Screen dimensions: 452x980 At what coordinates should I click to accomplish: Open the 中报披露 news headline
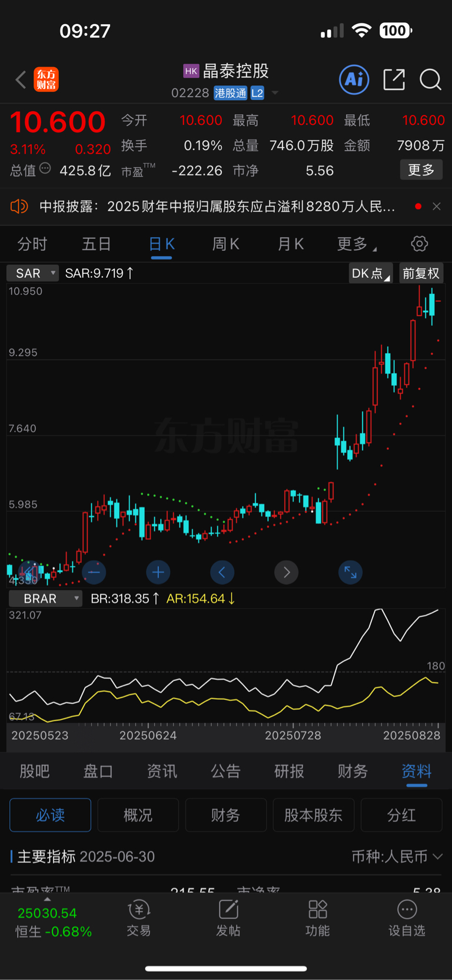(217, 206)
